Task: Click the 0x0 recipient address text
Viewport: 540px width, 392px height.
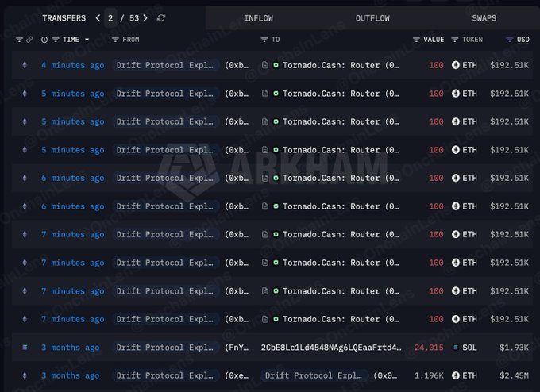Action: [x=385, y=376]
